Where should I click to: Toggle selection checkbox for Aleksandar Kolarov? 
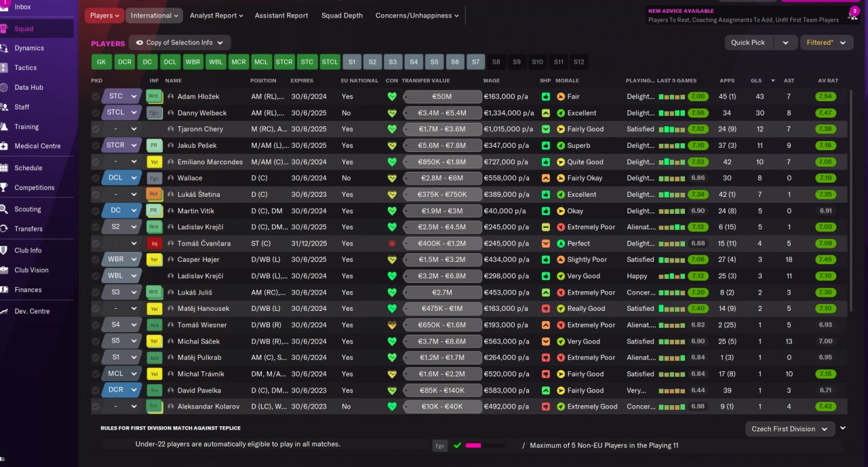[96, 407]
